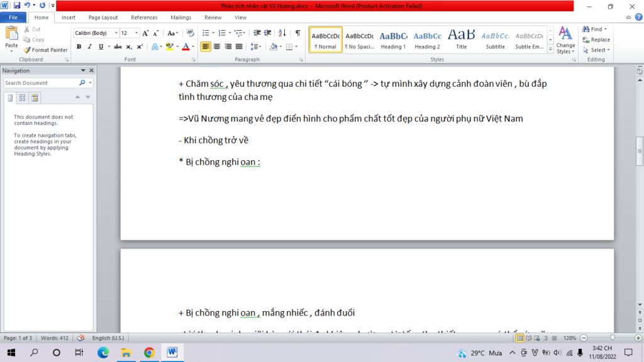644x362 pixels.
Task: Click the Paste icon
Action: 11,33
